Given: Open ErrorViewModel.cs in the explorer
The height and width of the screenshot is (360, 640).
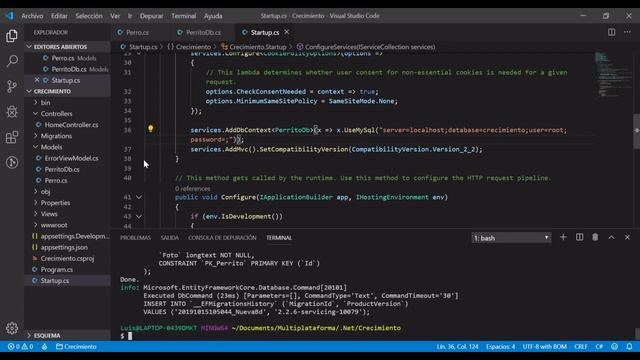Looking at the screenshot, I should 71,158.
